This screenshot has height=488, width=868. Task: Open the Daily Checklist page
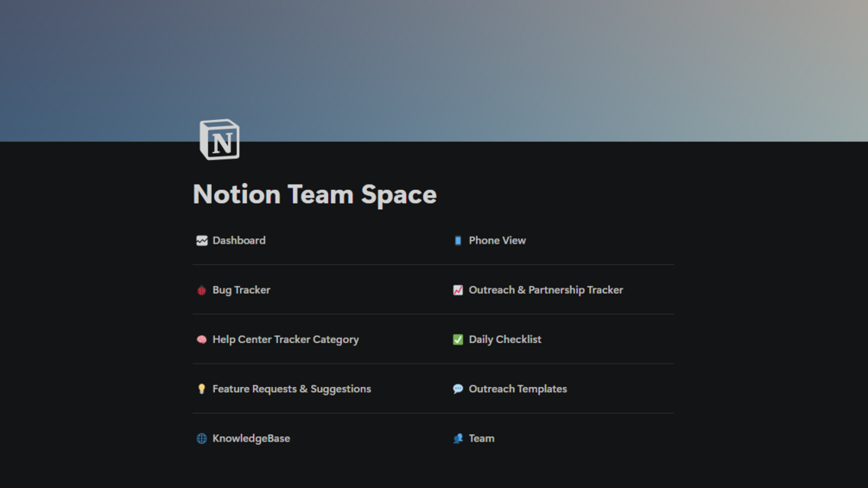pyautogui.click(x=505, y=339)
